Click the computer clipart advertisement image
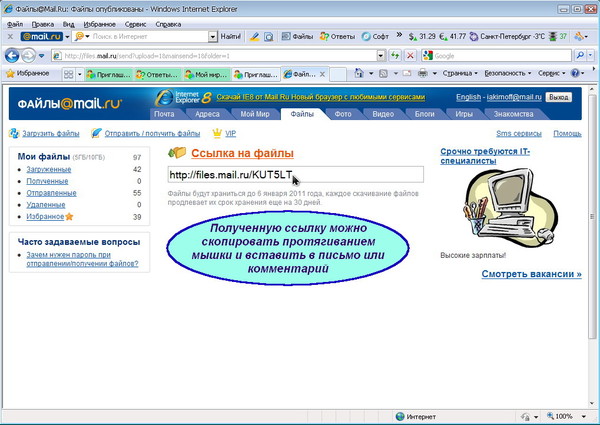600x425 pixels. pos(510,208)
